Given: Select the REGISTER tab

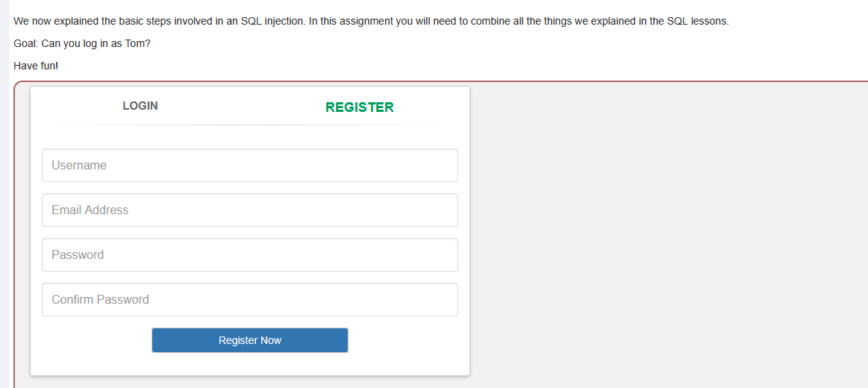Looking at the screenshot, I should click(x=359, y=107).
